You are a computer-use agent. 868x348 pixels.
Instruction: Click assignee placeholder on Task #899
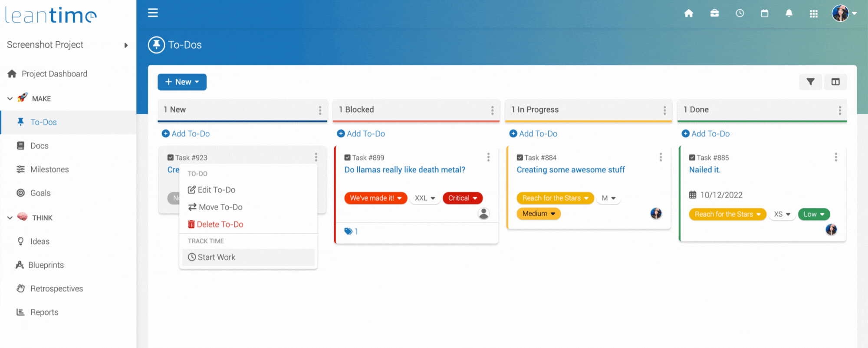(483, 213)
